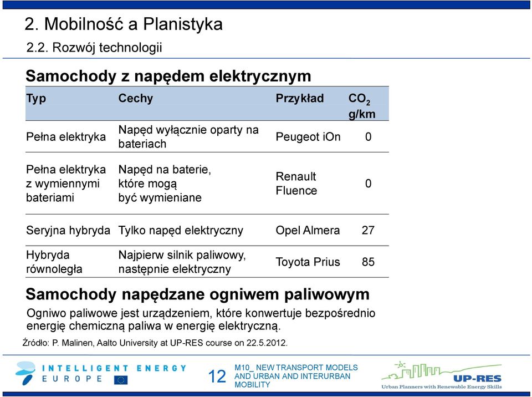Select the "Pełna elektryka" cell in the Peugeot row
Image resolution: width=532 pixels, height=397 pixels.
pos(66,136)
